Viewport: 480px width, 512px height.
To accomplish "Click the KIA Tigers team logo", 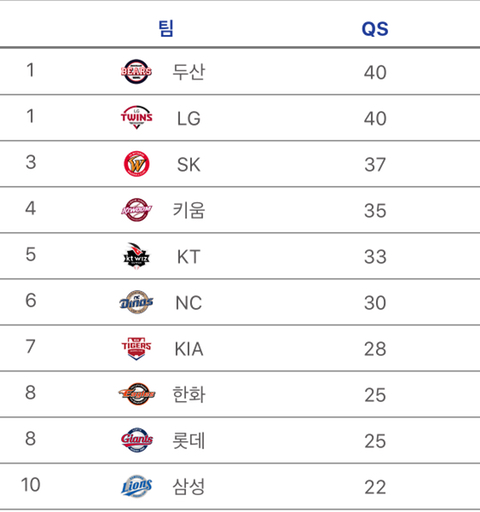I will pyautogui.click(x=136, y=348).
